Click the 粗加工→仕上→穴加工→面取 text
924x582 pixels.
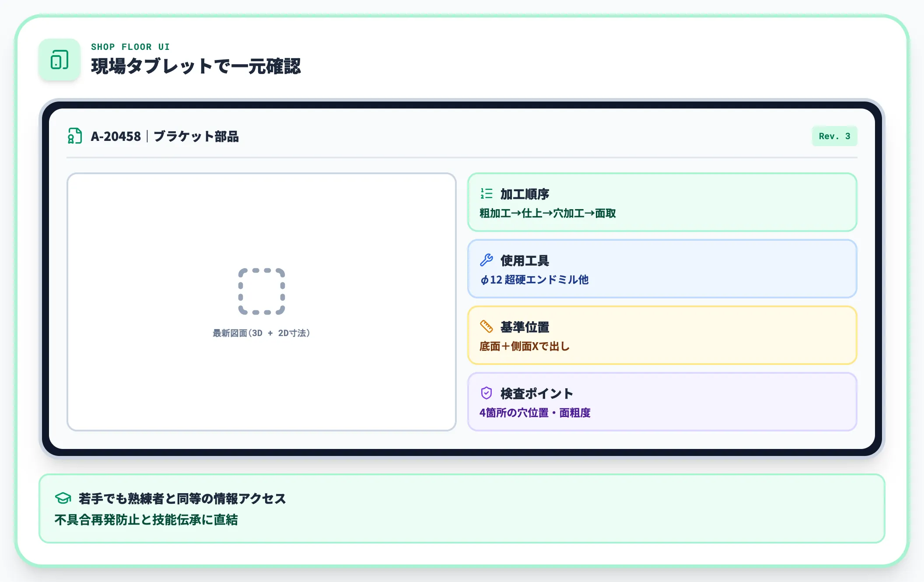tap(548, 213)
